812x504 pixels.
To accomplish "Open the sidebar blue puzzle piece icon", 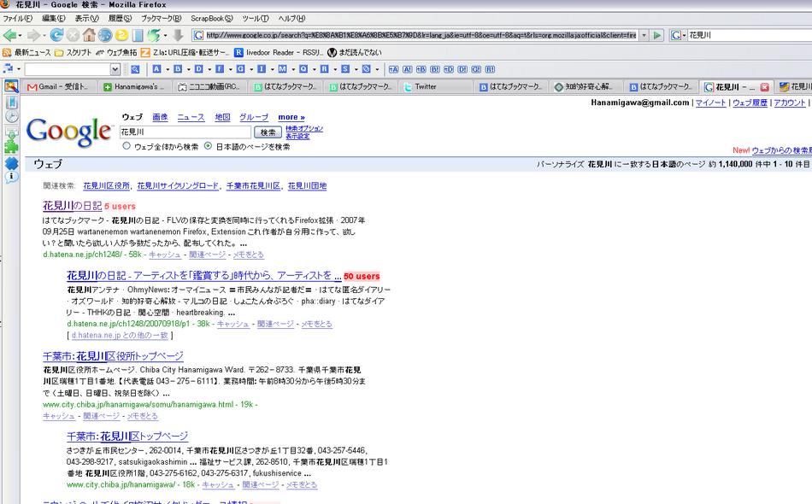I will [11, 163].
